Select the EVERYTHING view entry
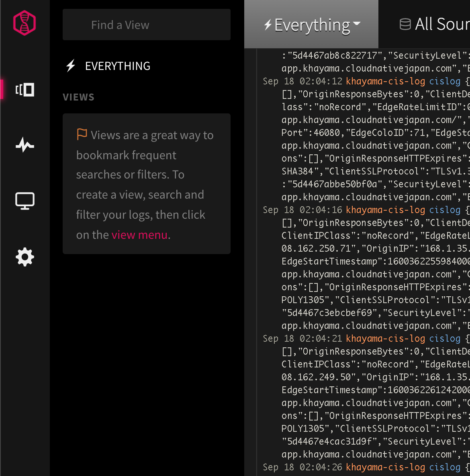This screenshot has height=476, width=470. pos(117,66)
